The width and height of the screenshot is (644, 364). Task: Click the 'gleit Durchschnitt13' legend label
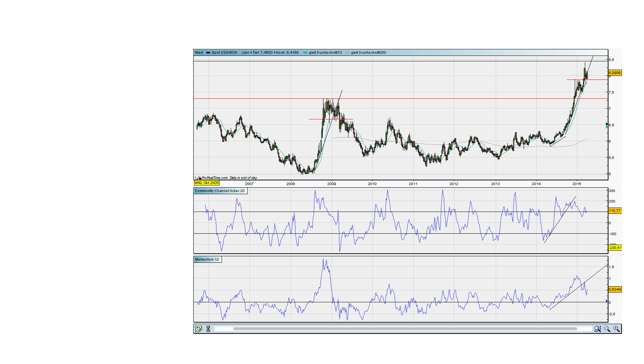325,53
